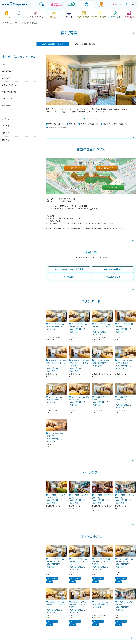Open TOP in the sidebar menu

[x=19, y=64]
